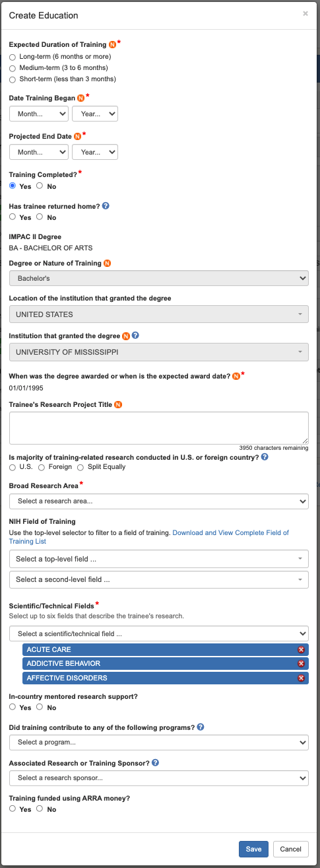This screenshot has width=320, height=868.
Task: Remove the ADDICTIVE BEHAVIOR field tag
Action: [301, 663]
